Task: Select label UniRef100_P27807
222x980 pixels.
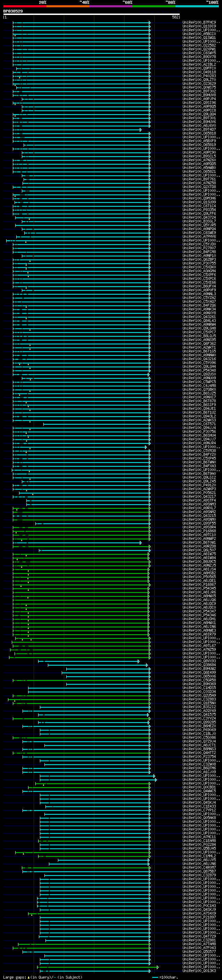Action: click(x=199, y=248)
